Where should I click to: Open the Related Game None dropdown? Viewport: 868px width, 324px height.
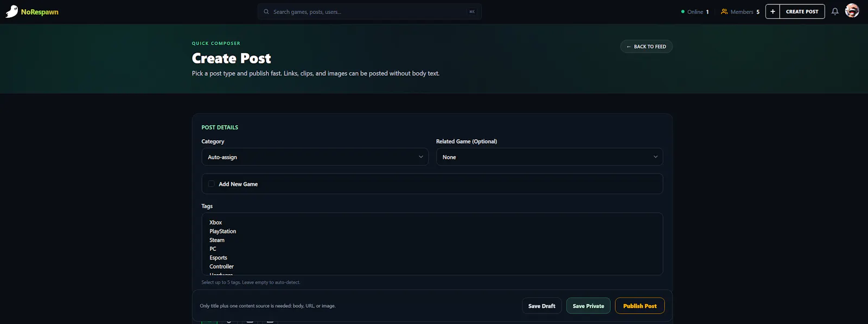point(550,157)
